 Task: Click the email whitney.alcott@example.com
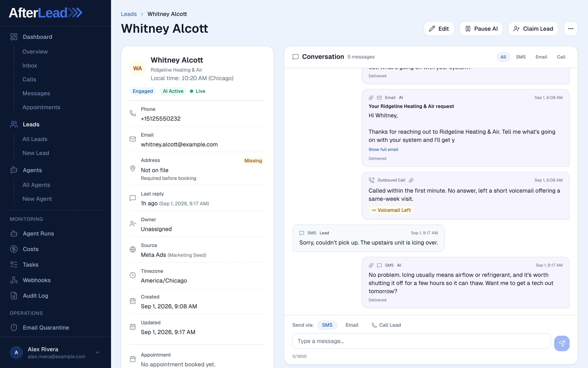pyautogui.click(x=179, y=144)
